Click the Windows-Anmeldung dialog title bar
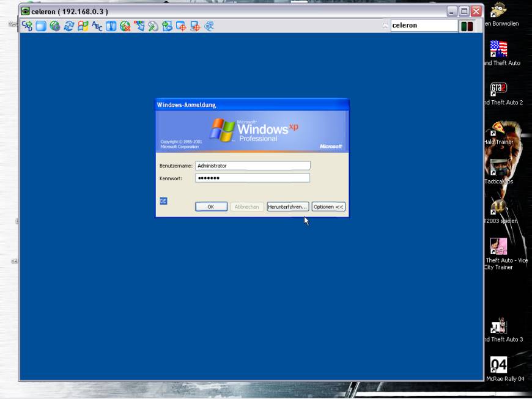Screen dimensions: 532x399 [252, 104]
